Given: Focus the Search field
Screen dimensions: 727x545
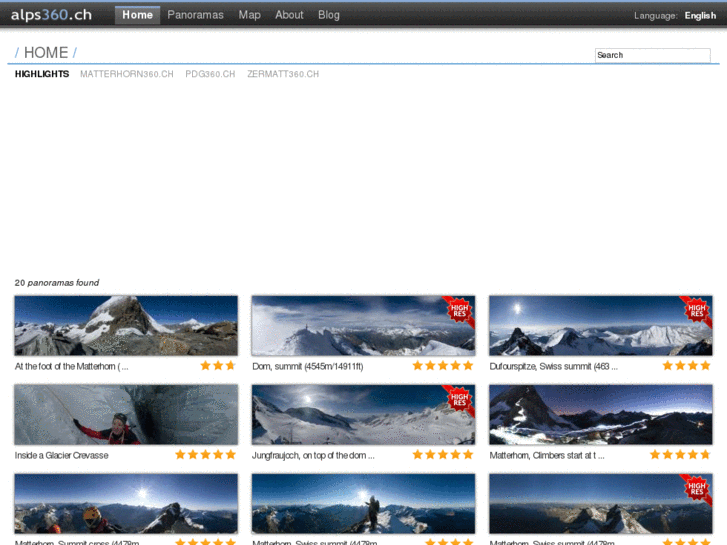Looking at the screenshot, I should click(652, 55).
